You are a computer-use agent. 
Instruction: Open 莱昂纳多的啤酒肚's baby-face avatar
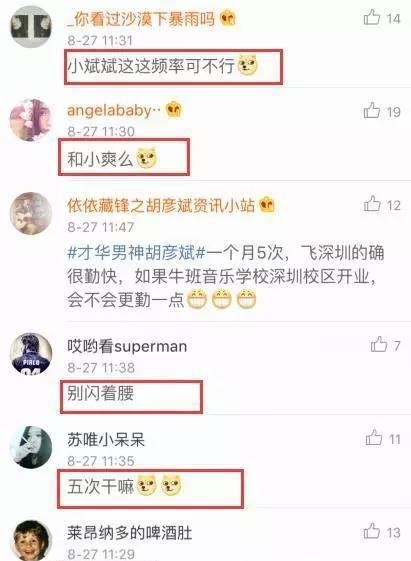click(x=31, y=540)
